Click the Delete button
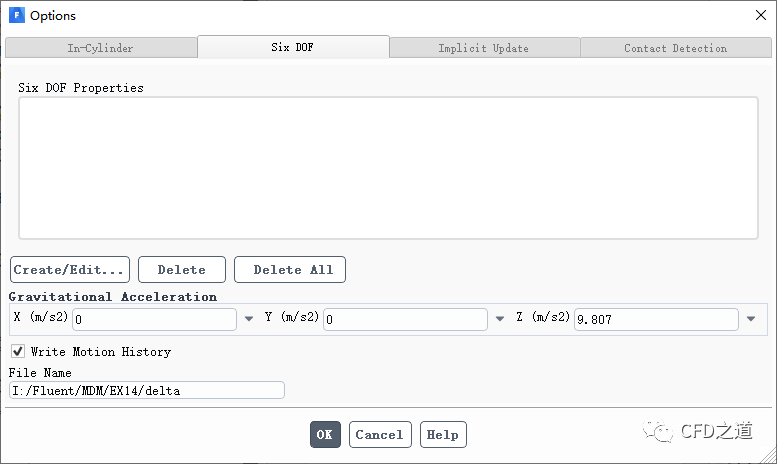The width and height of the screenshot is (777, 464). pyautogui.click(x=181, y=270)
